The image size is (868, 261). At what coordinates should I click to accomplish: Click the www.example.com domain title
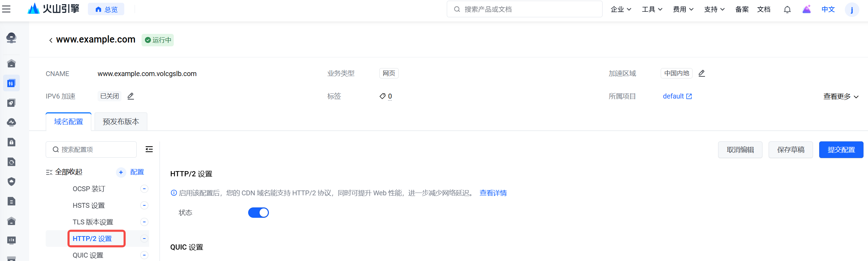(96, 39)
